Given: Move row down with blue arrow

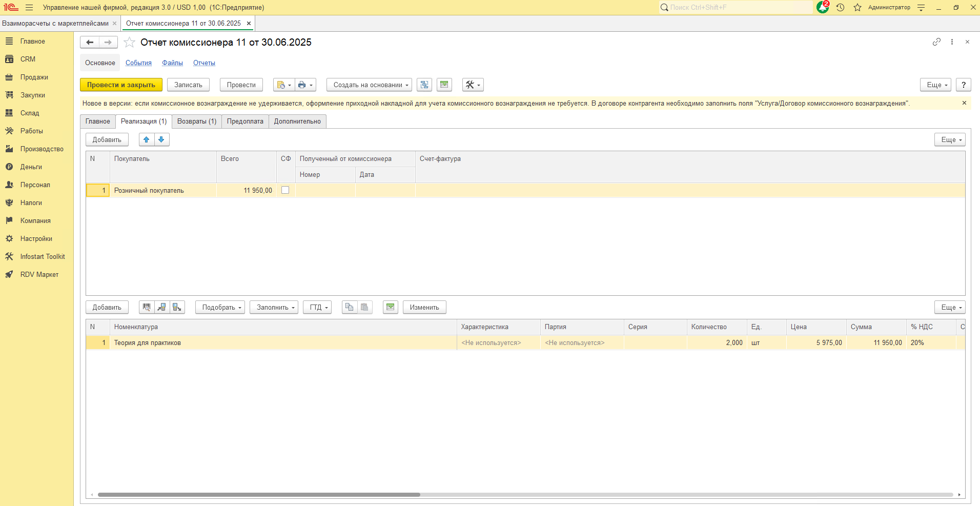Looking at the screenshot, I should [161, 139].
